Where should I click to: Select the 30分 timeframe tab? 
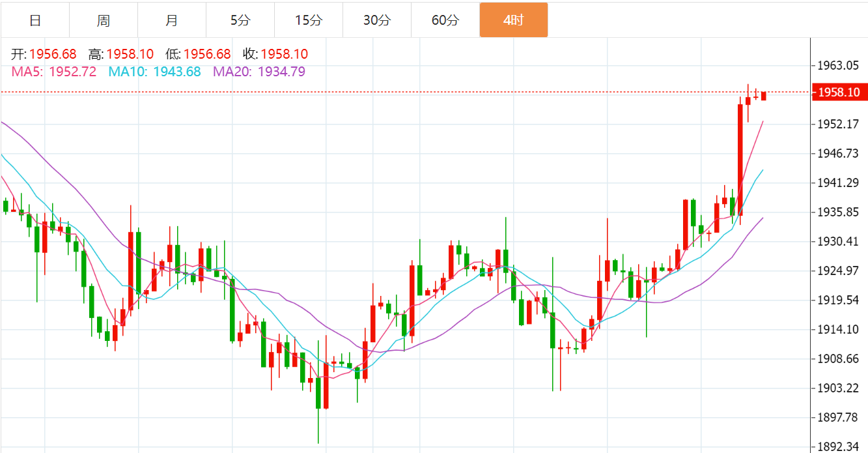[377, 20]
